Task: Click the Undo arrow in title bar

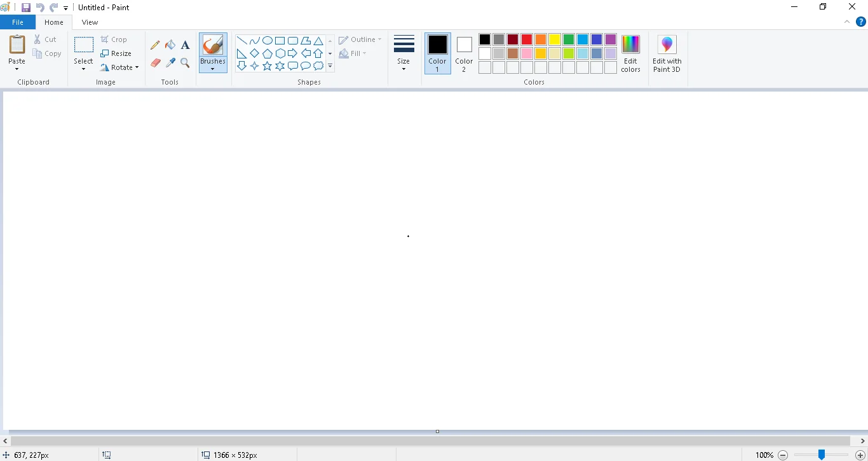Action: tap(40, 8)
